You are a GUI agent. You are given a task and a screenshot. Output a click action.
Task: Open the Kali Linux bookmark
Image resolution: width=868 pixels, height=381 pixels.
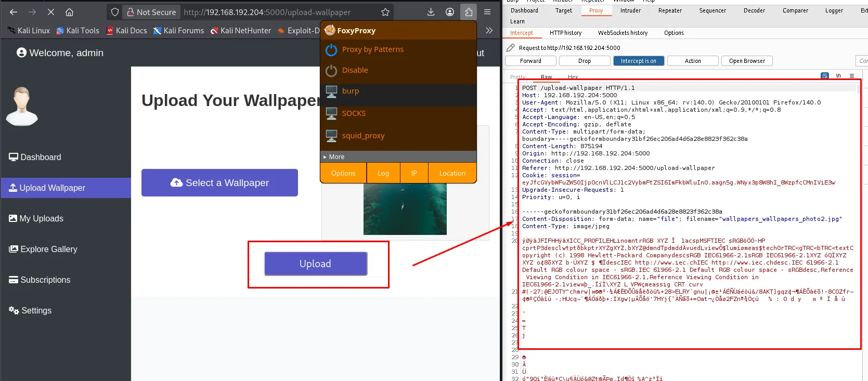(x=29, y=31)
